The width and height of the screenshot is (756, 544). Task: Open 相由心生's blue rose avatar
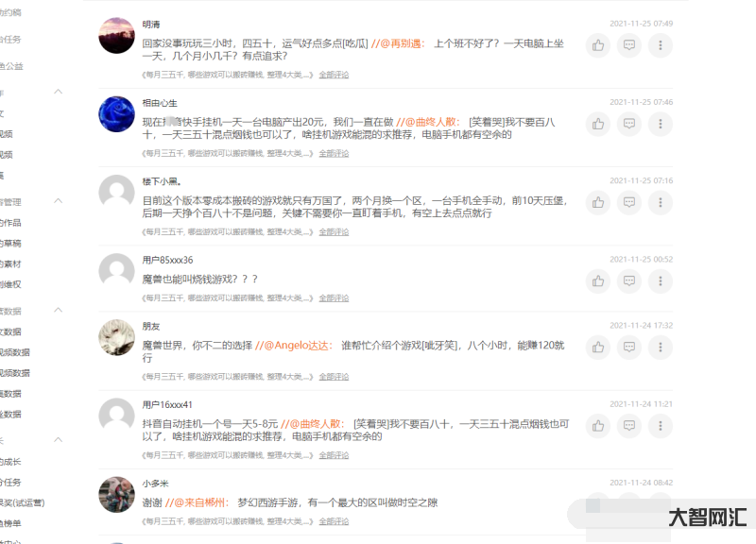coord(116,114)
